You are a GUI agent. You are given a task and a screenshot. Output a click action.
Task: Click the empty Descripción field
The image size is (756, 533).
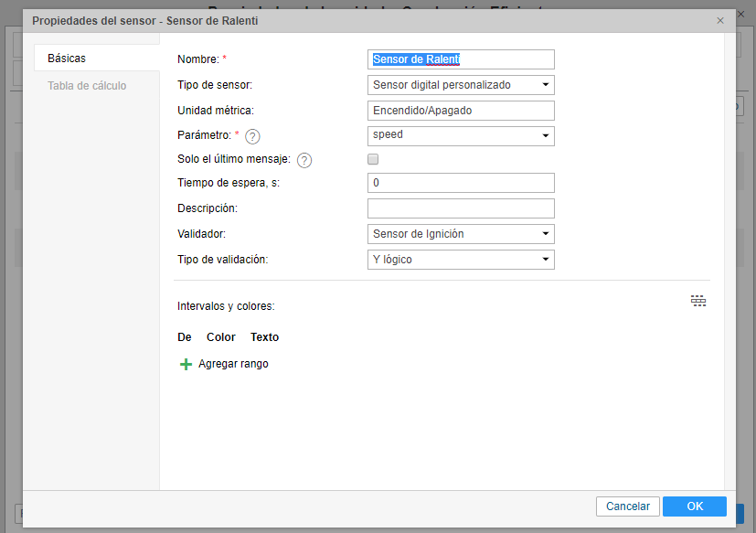460,208
